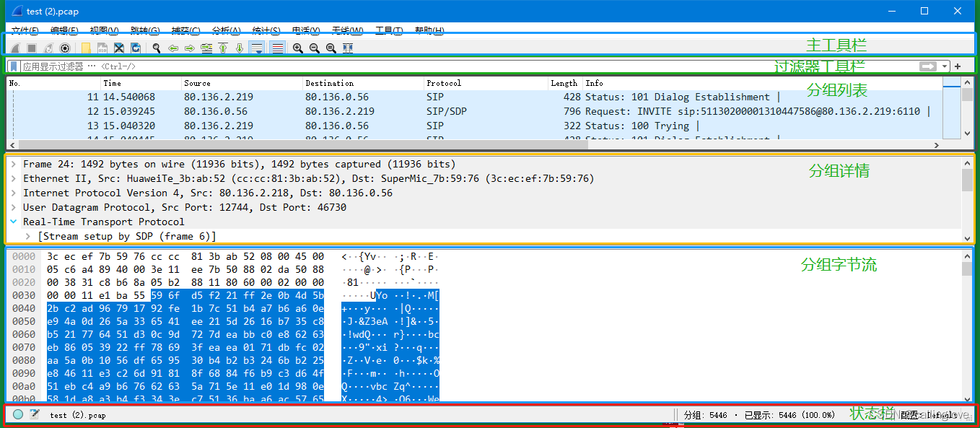Screen dimensions: 980x428
Task: Sort by the Info column header
Action: 762,83
